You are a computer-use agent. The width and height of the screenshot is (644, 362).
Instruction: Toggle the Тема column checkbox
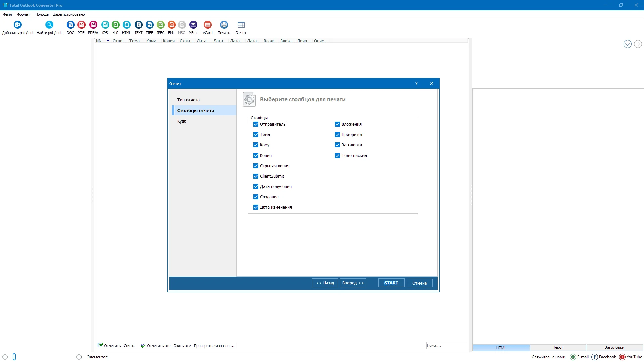256,135
